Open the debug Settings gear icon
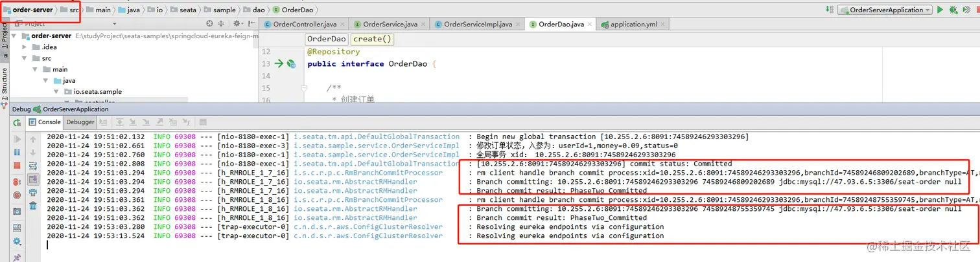The image size is (980, 262). (17, 241)
